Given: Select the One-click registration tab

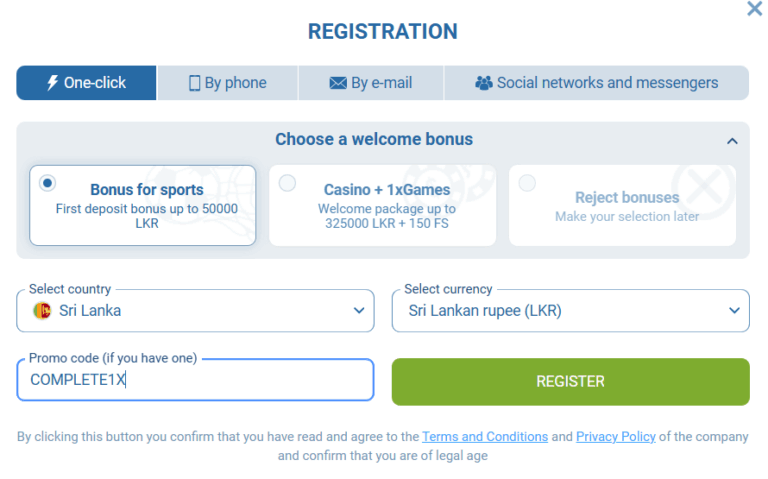Looking at the screenshot, I should pos(86,83).
